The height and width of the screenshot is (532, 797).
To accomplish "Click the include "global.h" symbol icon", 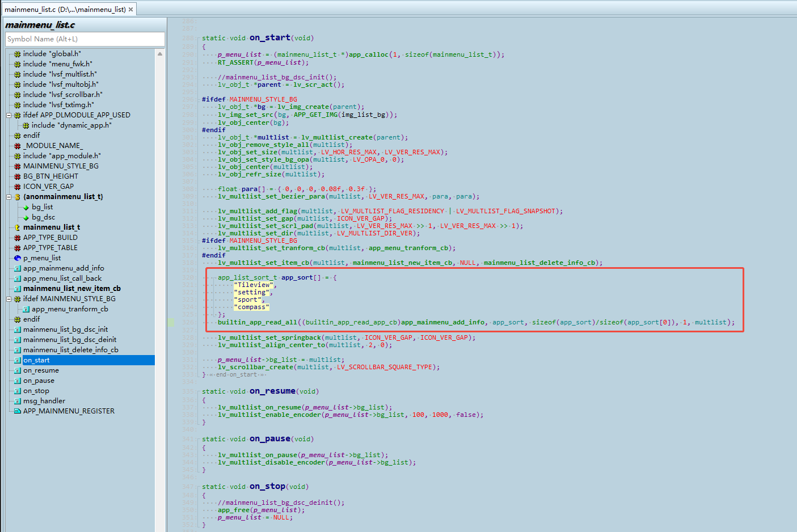I will tap(18, 54).
